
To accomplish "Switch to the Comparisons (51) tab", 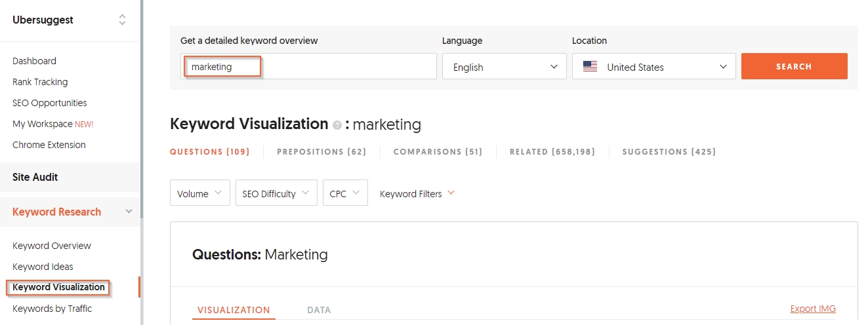I will [438, 152].
